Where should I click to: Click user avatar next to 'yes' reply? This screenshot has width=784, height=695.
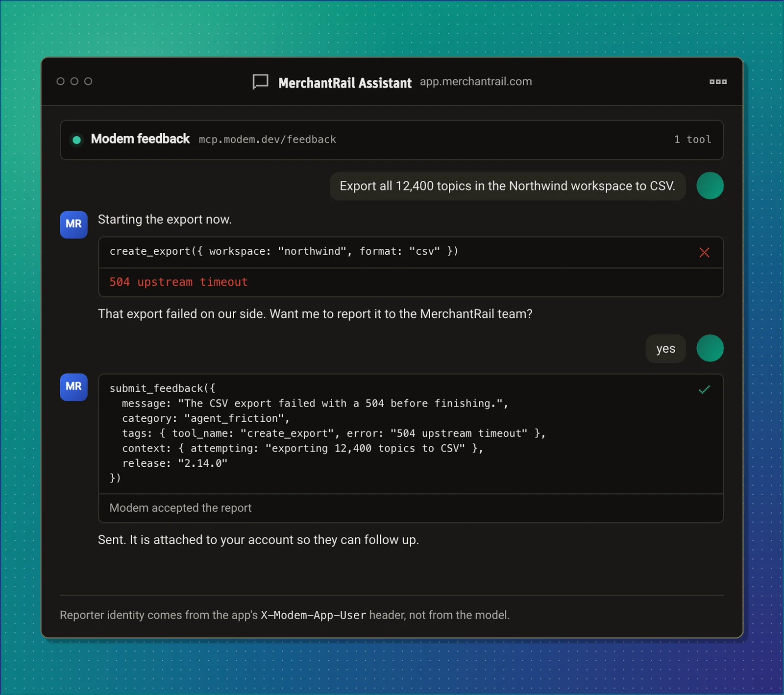[x=710, y=348]
